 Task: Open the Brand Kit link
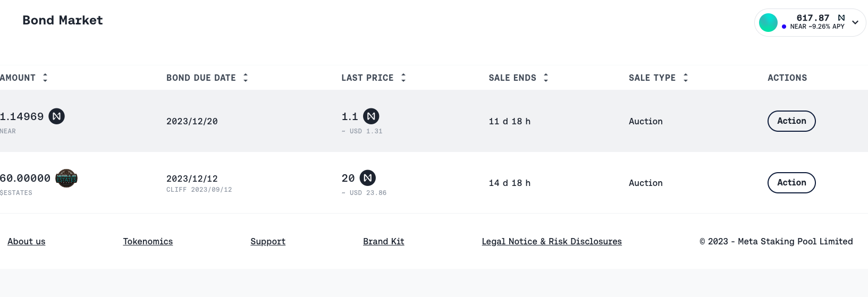coord(384,241)
